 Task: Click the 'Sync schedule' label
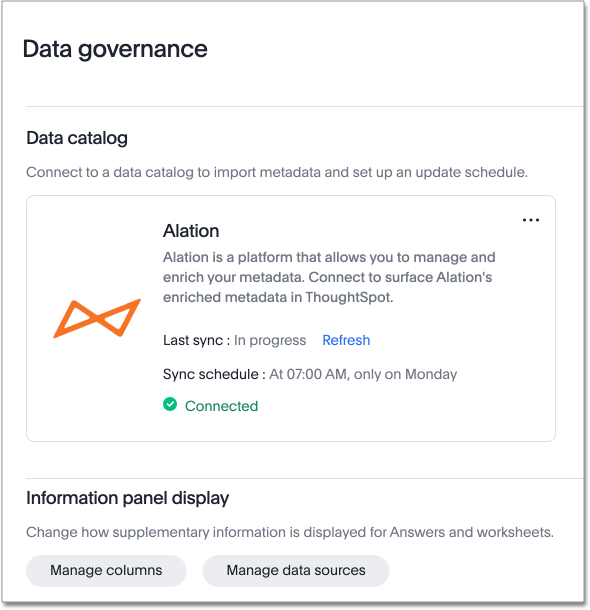coord(214,374)
